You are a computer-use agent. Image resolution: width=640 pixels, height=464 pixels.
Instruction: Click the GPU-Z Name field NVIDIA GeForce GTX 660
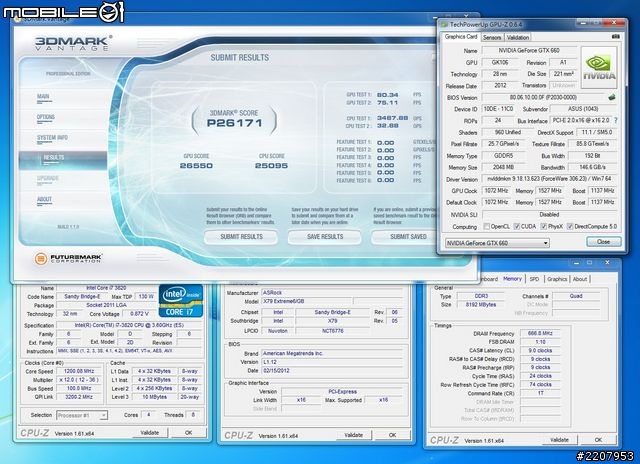click(x=529, y=51)
